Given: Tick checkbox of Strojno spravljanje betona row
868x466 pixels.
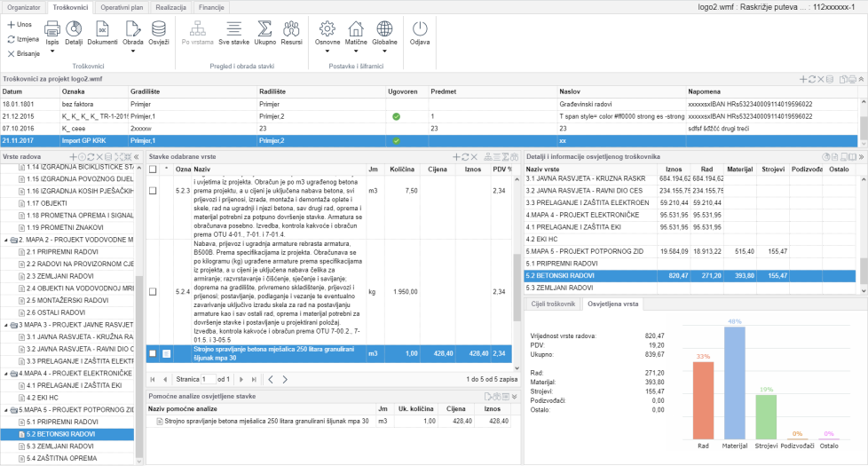Looking at the screenshot, I should (153, 353).
